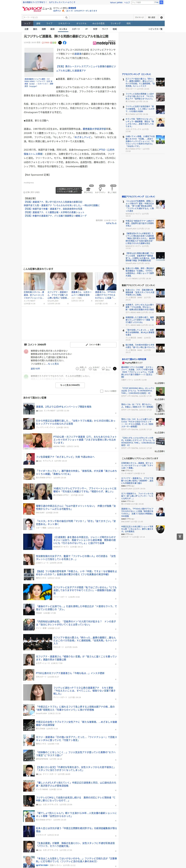The width and height of the screenshot is (186, 868).
Task: Click the 記事に関する報告 report icon link
Action: [x=32, y=192]
